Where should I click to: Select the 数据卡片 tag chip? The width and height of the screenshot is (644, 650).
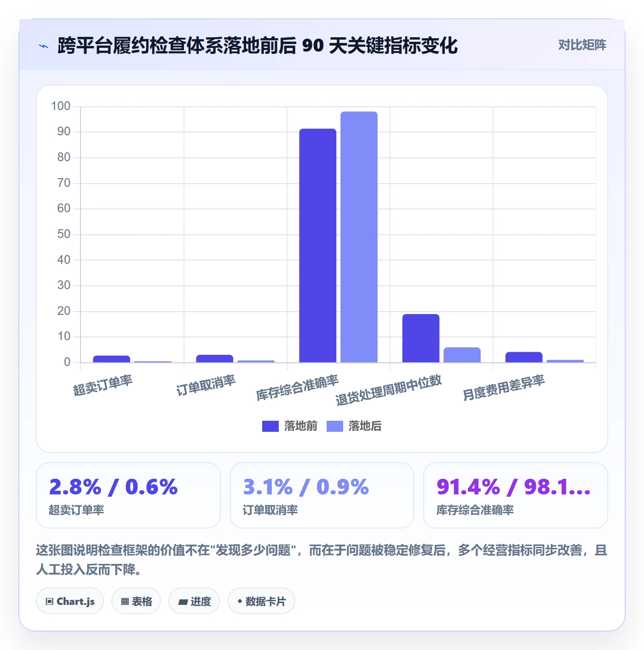click(x=261, y=601)
